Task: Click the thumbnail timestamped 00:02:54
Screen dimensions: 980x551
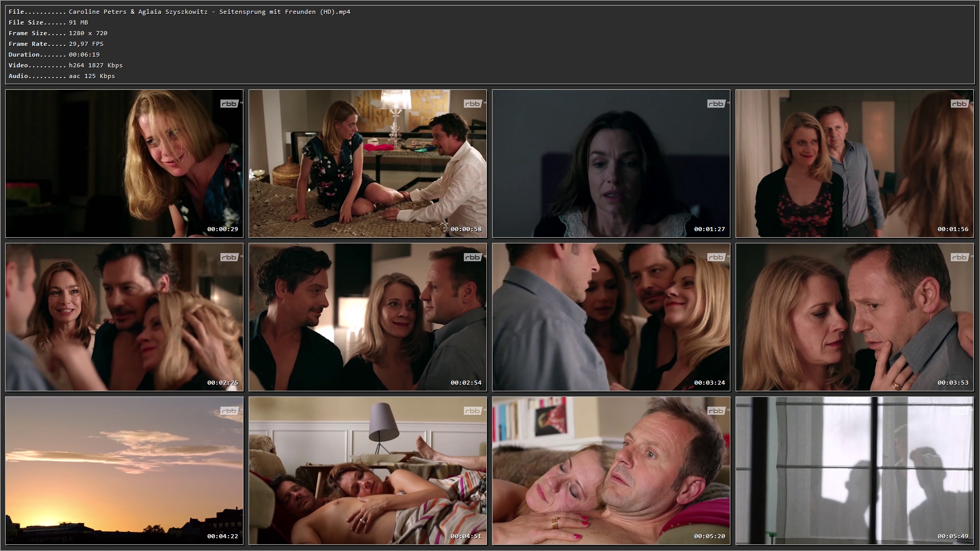Action: click(367, 317)
